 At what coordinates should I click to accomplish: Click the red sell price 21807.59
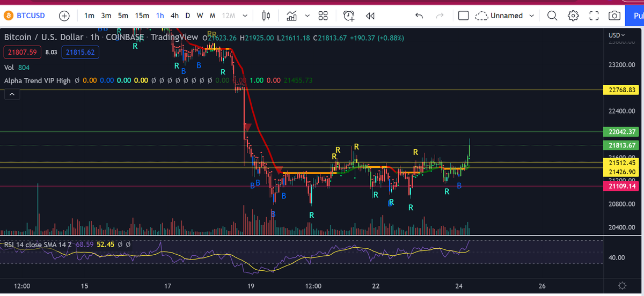click(22, 52)
